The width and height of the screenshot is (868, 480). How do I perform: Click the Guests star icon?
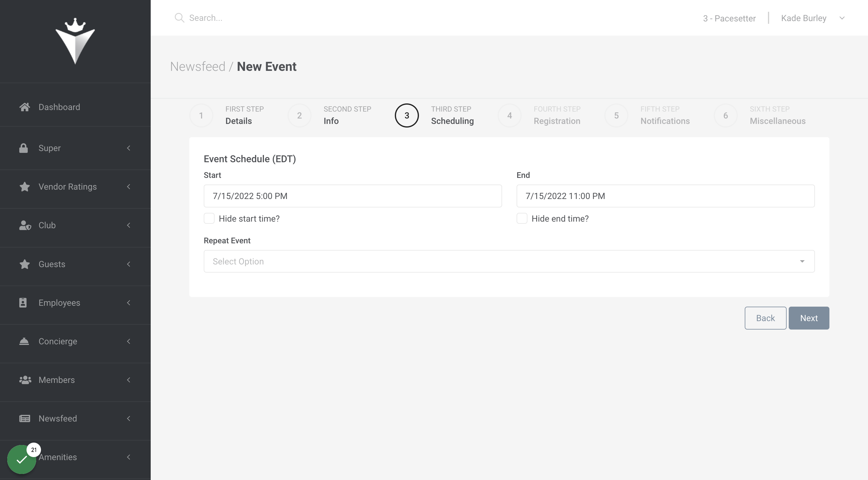[25, 264]
